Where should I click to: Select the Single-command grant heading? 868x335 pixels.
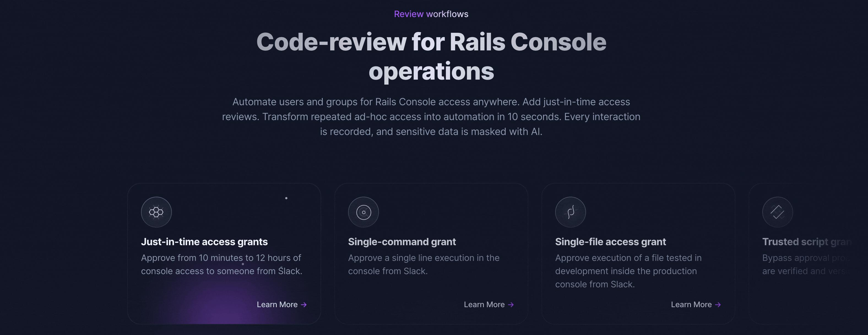tap(402, 242)
